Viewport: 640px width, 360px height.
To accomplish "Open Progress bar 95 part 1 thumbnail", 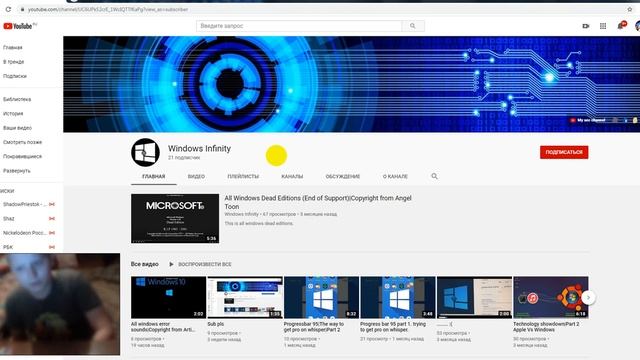I will point(398,298).
